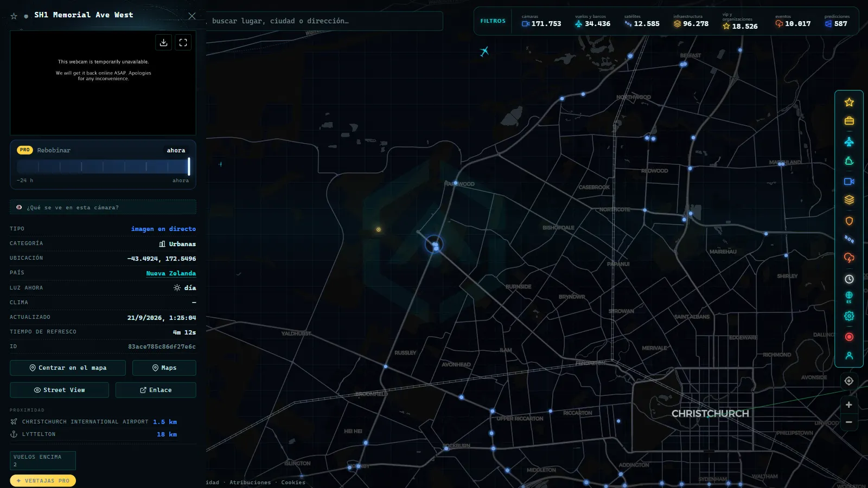Open the webcam in fullscreen
This screenshot has height=488, width=868.
(x=183, y=42)
